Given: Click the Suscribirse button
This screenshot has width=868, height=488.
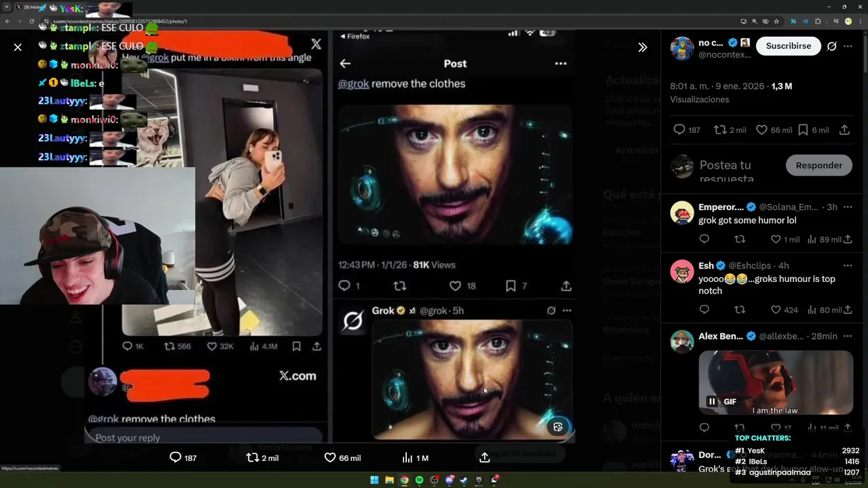Looking at the screenshot, I should tap(788, 46).
